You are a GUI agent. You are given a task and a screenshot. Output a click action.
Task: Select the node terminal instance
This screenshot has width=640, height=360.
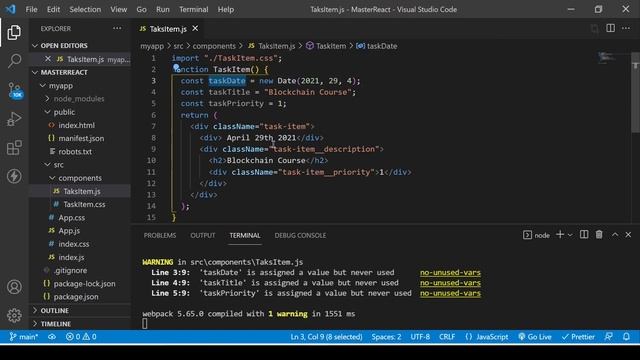536,235
